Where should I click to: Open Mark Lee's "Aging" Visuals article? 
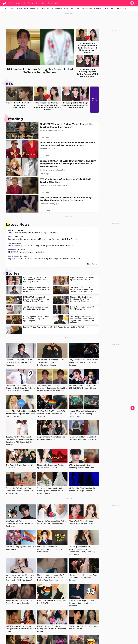point(83,387)
